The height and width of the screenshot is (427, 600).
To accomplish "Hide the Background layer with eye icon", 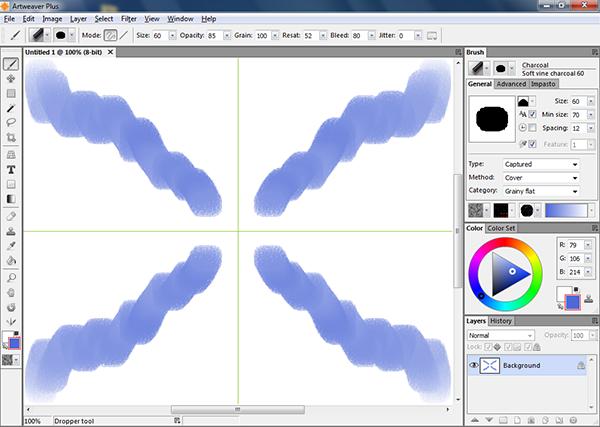I will (474, 366).
